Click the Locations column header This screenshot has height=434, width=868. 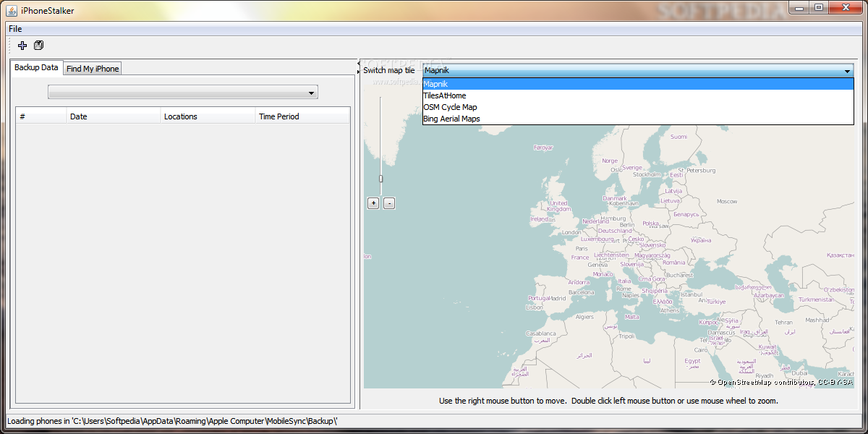coord(208,116)
